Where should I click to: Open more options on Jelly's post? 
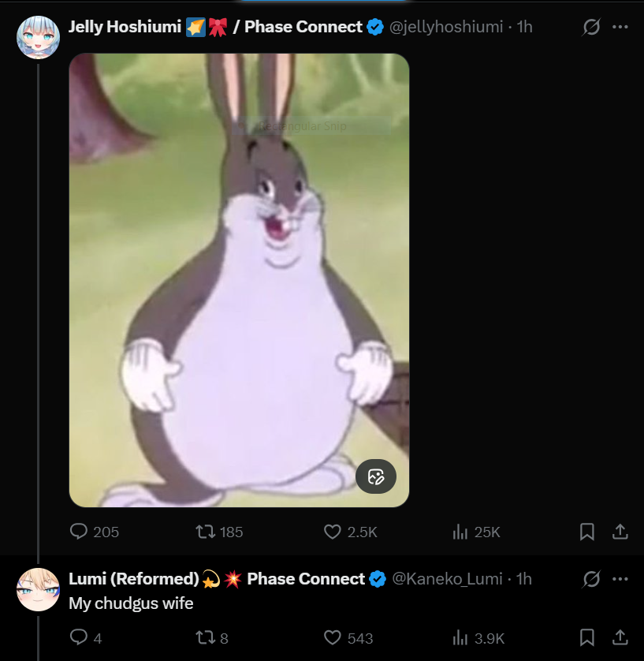point(620,27)
